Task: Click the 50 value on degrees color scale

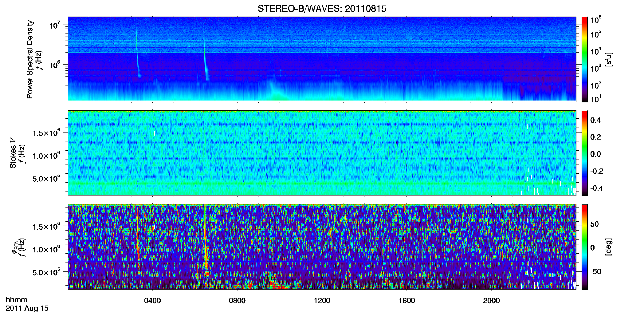Action: pos(595,224)
